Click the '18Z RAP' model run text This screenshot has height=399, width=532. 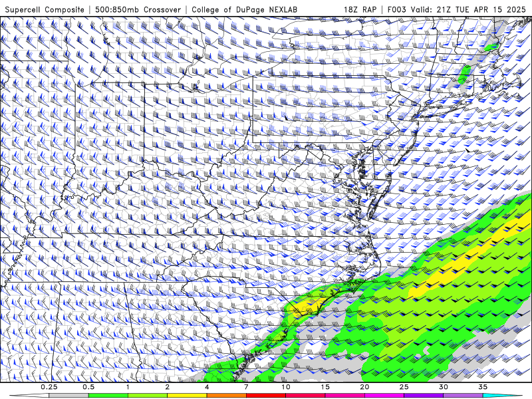coord(360,9)
